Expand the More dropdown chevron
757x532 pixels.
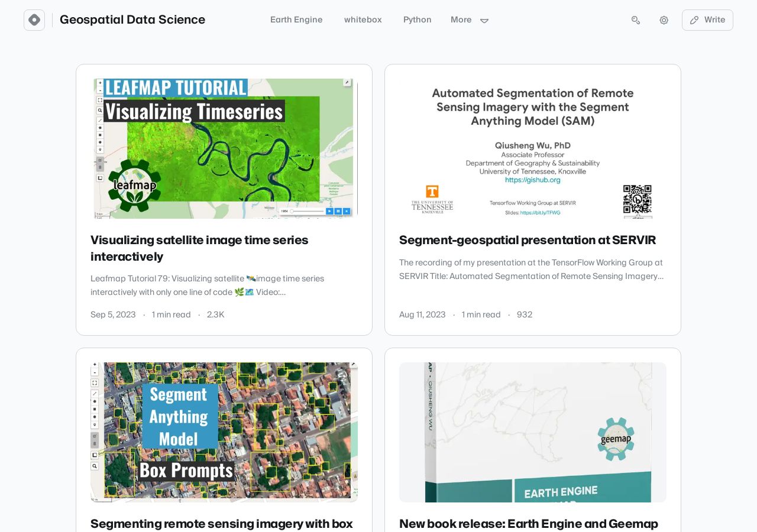point(484,21)
